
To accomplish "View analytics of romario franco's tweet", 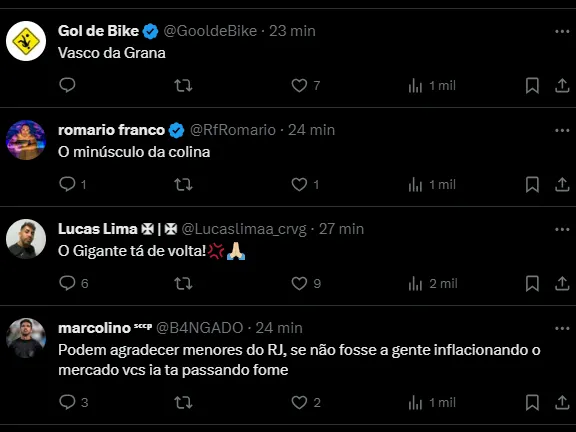I will 432,184.
